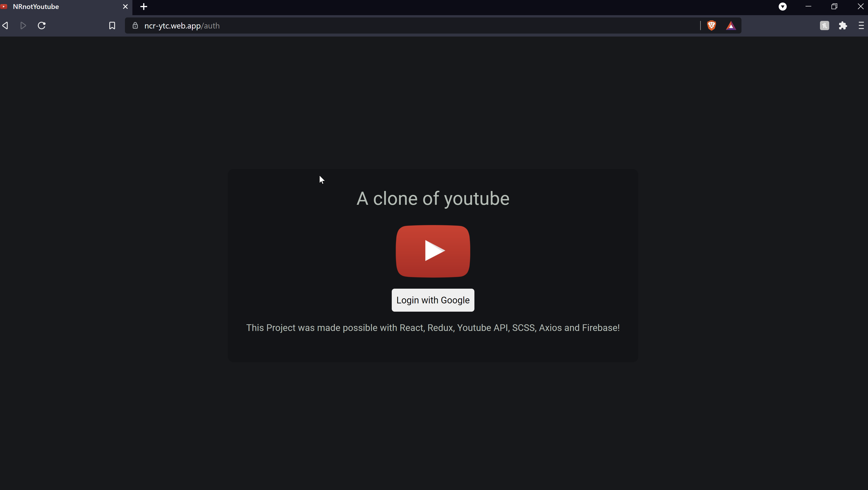Reload the page
This screenshot has height=490, width=868.
(41, 25)
